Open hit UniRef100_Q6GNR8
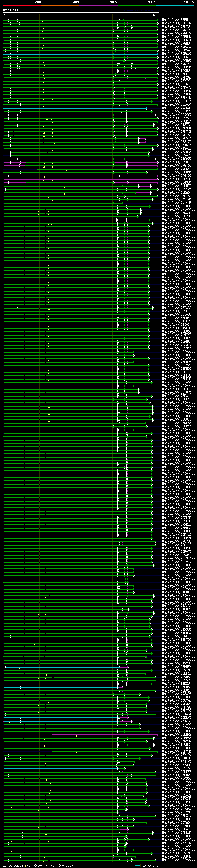The height and width of the screenshot is (868, 197). (x=177, y=361)
